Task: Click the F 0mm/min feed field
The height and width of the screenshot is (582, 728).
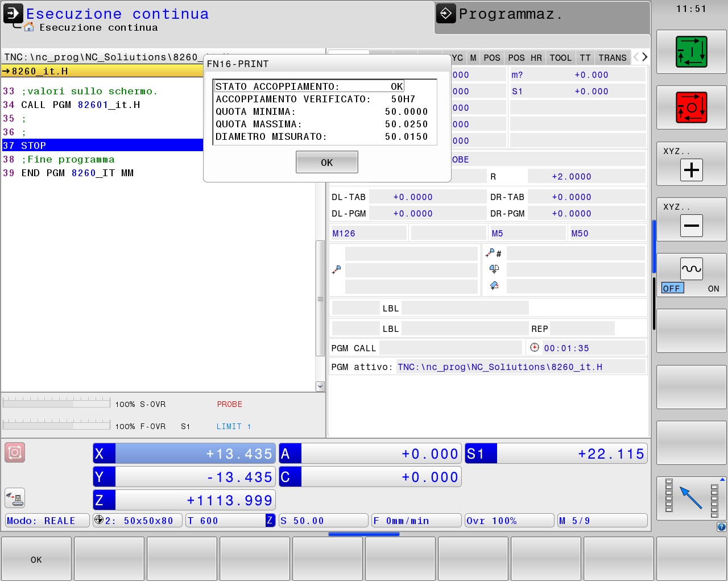Action: pos(416,521)
